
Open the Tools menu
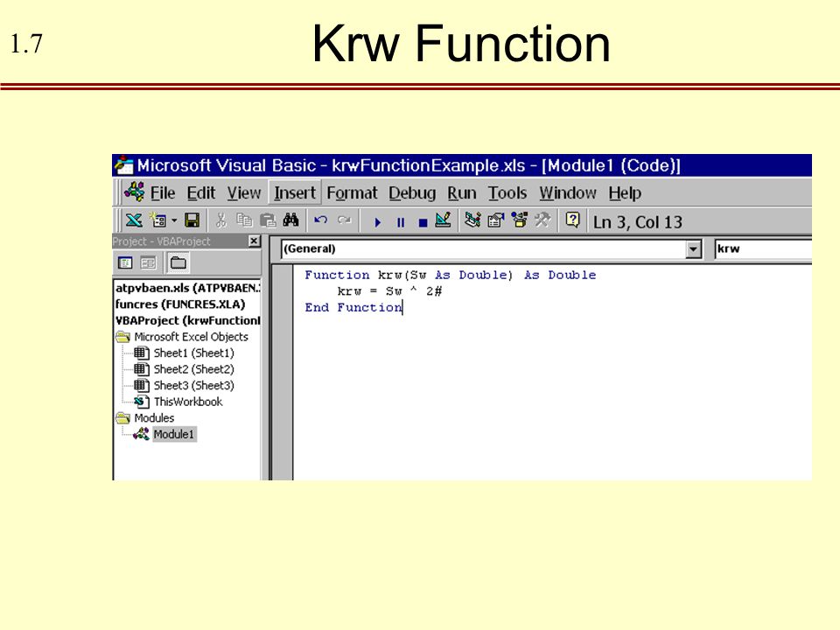(507, 192)
